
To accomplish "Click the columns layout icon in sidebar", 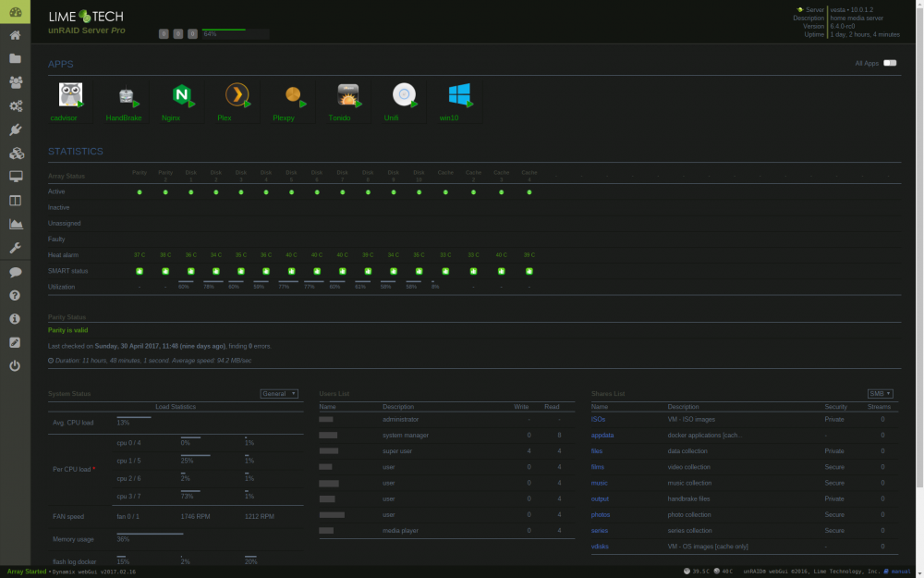I will (x=16, y=201).
